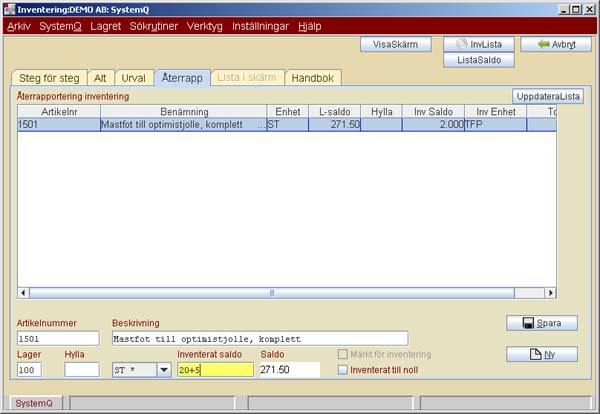Click the Spara button with disk icon
Image resolution: width=600 pixels, height=414 pixels.
(542, 324)
